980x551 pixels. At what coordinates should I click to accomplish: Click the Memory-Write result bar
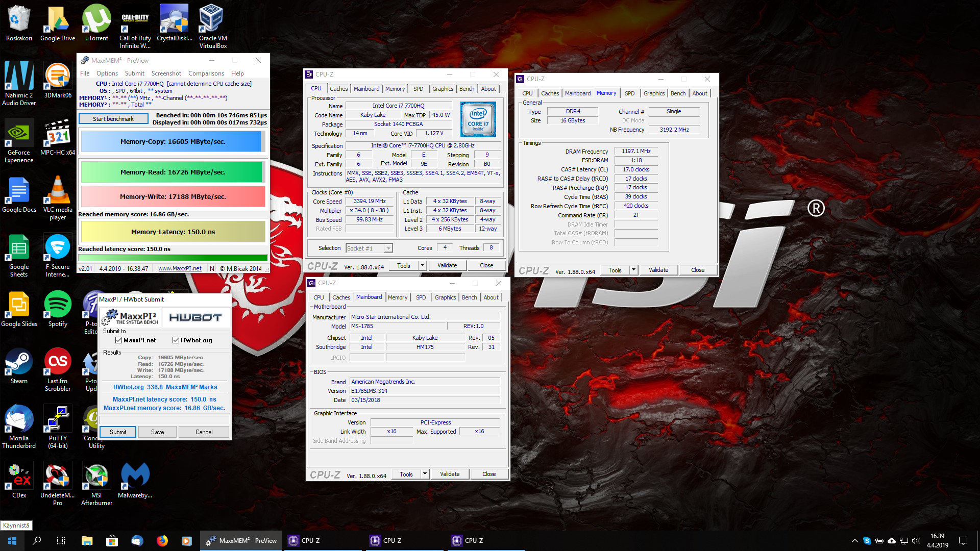pos(173,196)
